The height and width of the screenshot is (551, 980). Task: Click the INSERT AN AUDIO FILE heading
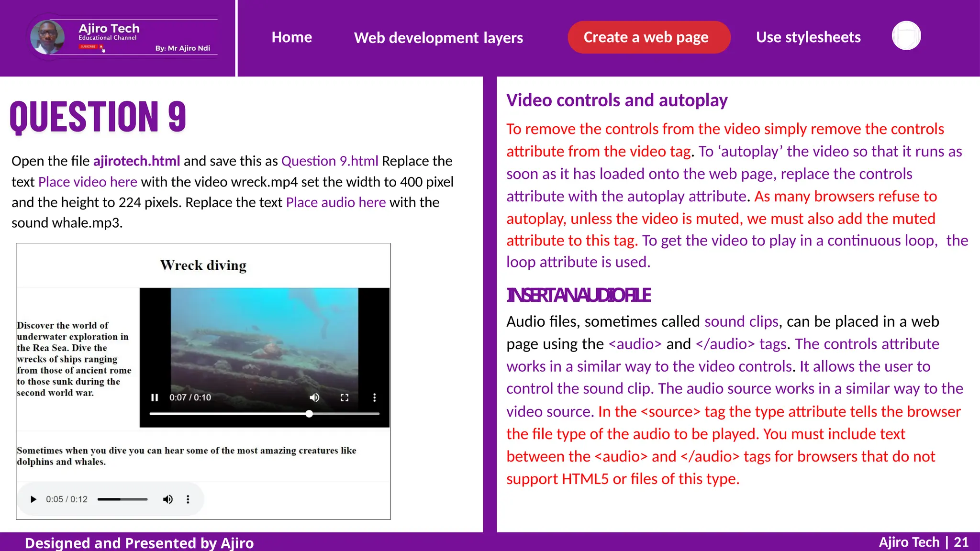coord(579,295)
